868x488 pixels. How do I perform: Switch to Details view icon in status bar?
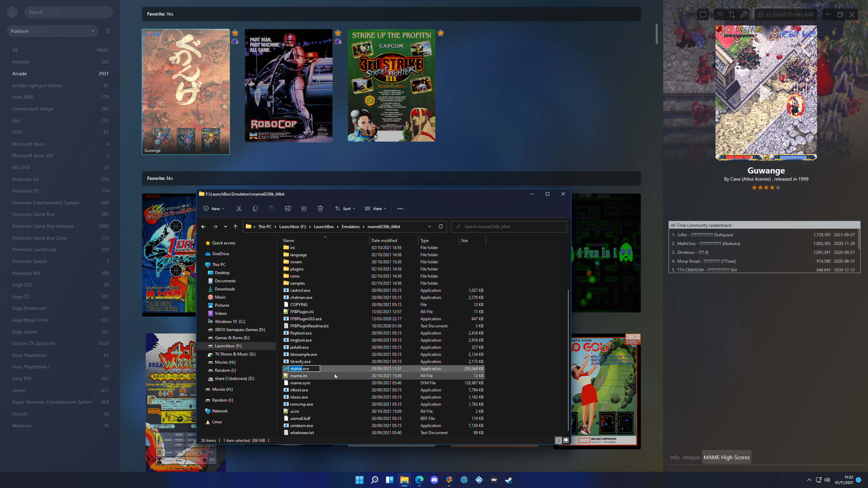click(x=558, y=440)
